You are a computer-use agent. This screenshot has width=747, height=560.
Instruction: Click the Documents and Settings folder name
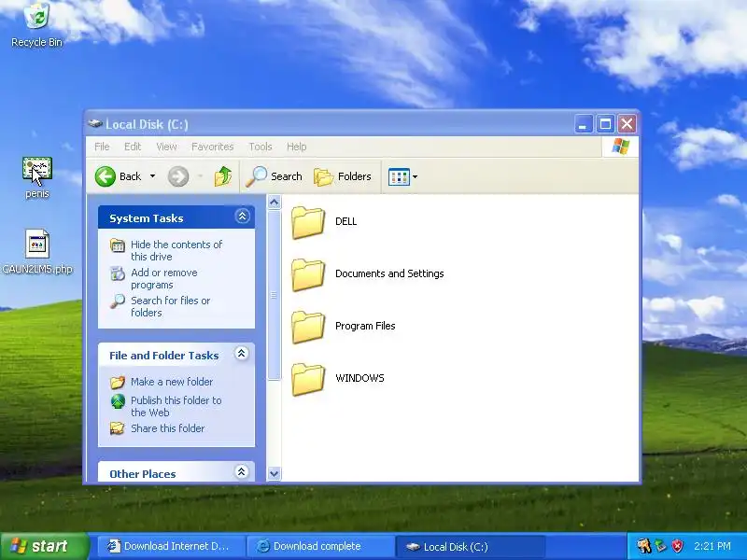pyautogui.click(x=389, y=273)
